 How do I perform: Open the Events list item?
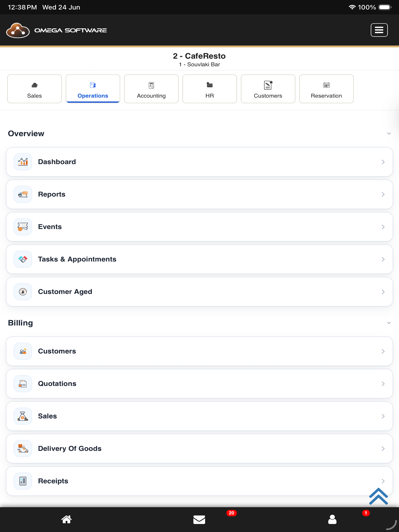(199, 227)
